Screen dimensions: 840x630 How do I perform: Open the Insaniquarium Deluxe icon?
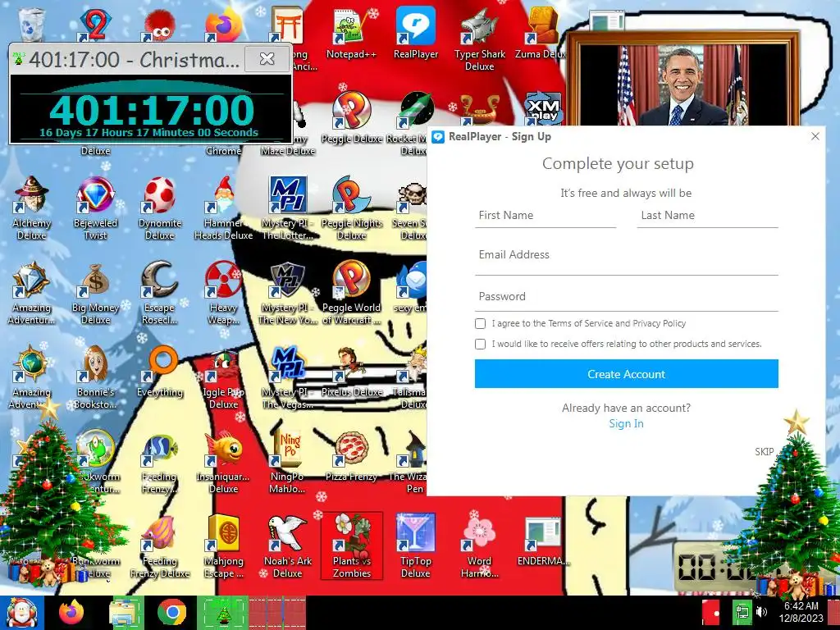pos(223,463)
